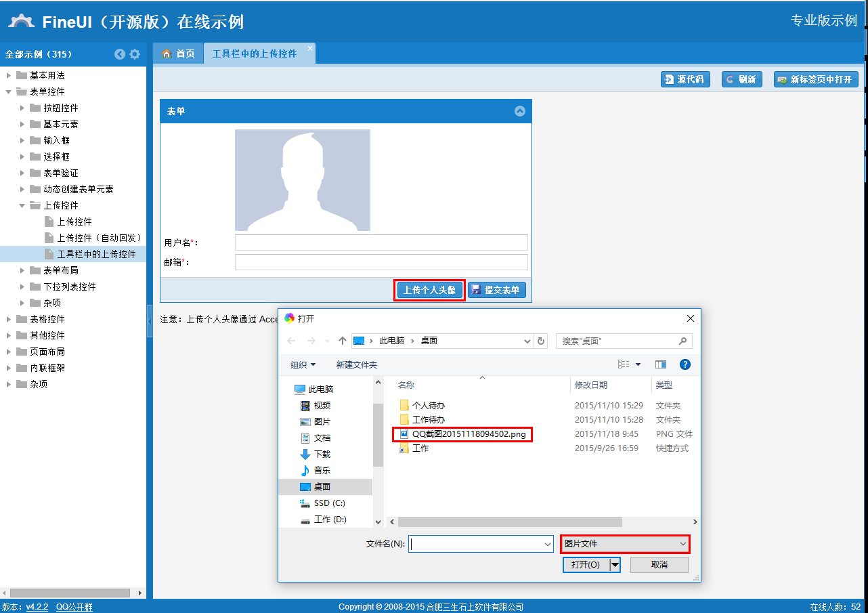
Task: Collapse the sidebar with the left-arrow icon
Action: pyautogui.click(x=120, y=54)
